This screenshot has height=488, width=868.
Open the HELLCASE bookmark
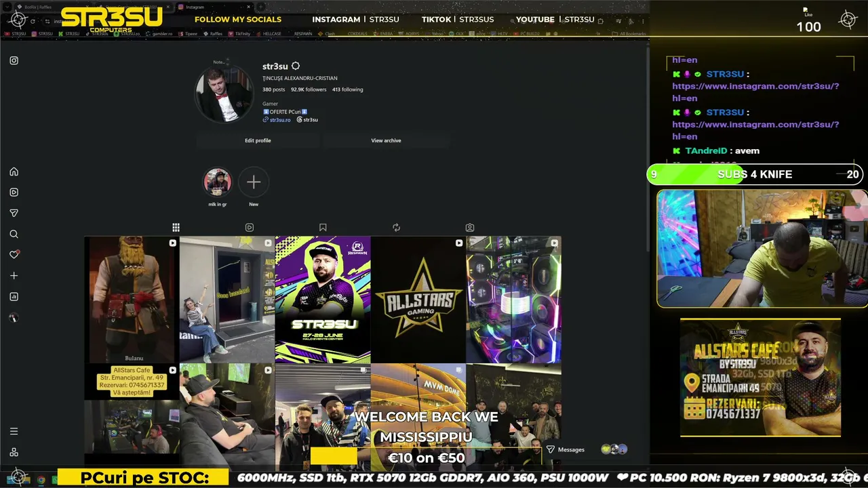269,33
